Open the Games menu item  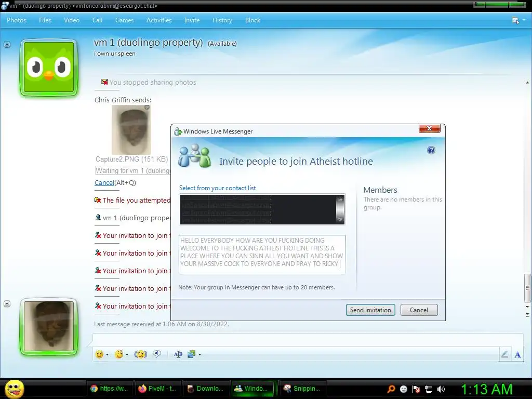point(124,20)
